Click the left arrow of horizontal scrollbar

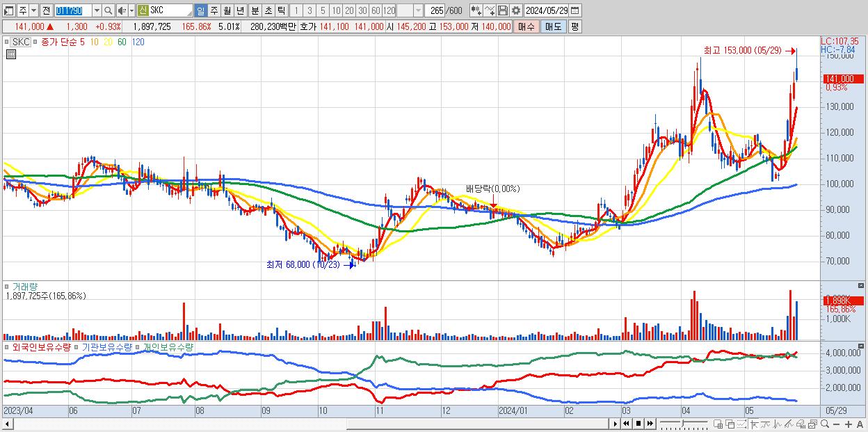[x=7, y=424]
